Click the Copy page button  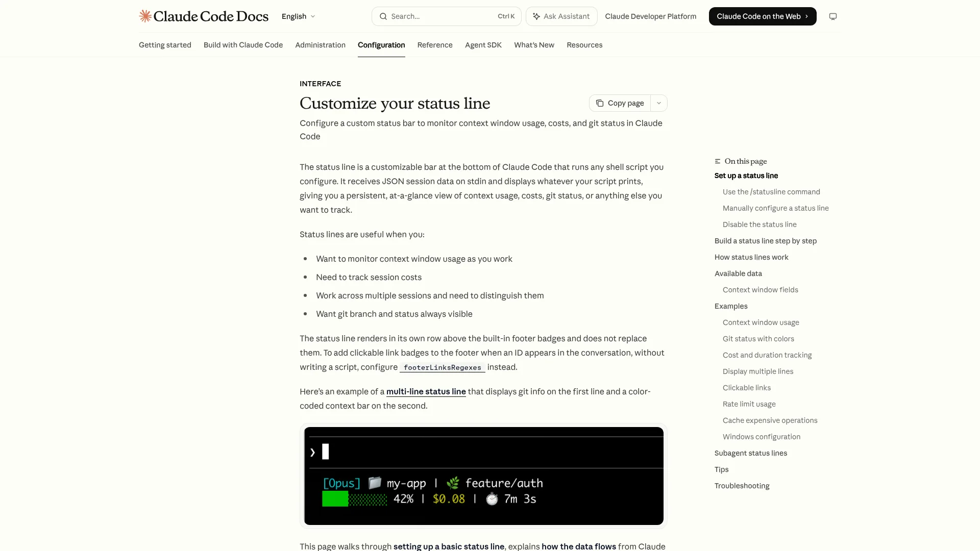tap(620, 103)
